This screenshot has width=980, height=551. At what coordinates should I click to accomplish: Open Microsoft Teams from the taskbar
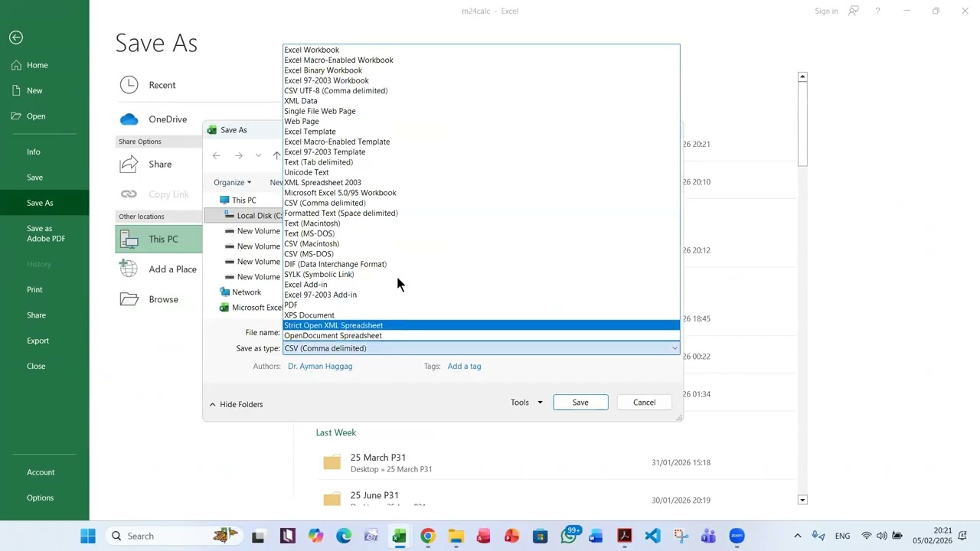pyautogui.click(x=708, y=536)
